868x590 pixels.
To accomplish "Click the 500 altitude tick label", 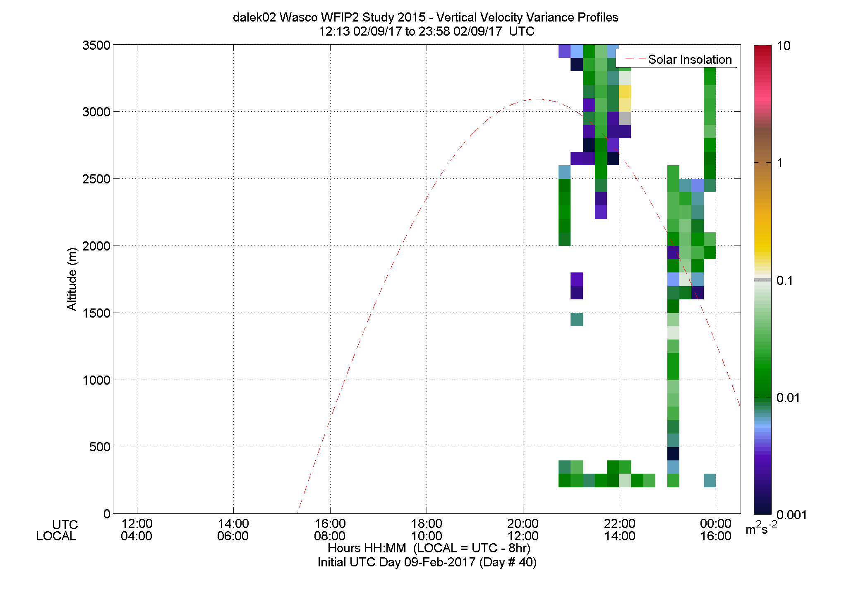I will pos(100,447).
